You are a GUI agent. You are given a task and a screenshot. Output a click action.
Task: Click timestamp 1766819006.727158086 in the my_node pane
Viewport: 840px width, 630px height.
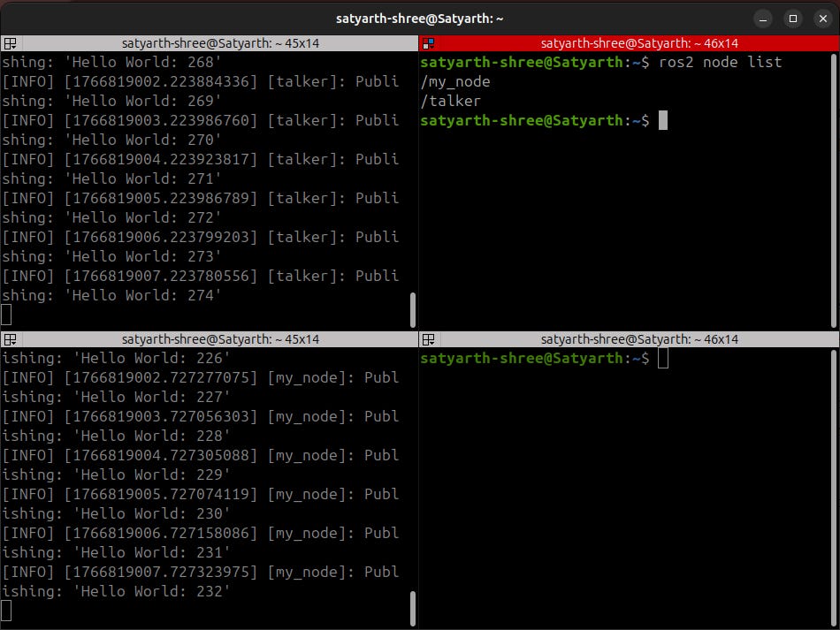tap(161, 533)
